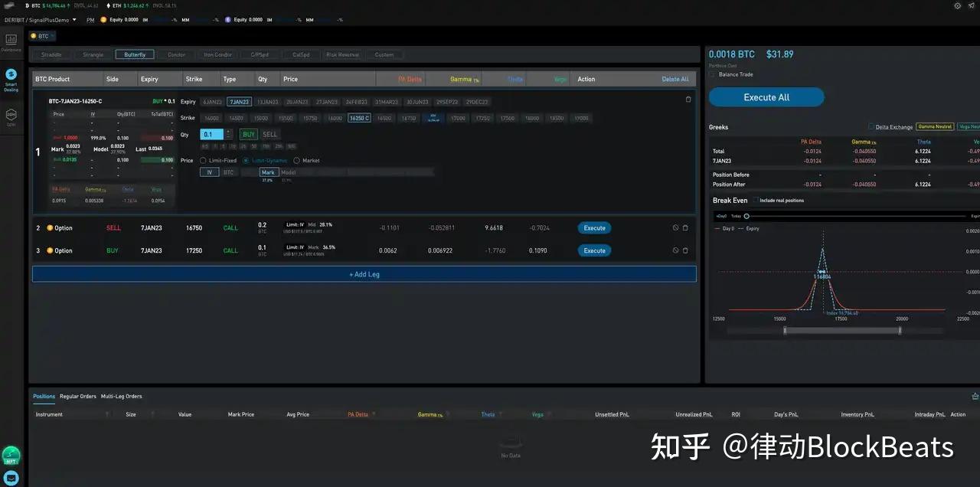Viewport: 980px width, 487px height.
Task: Switch to the Regular Orders tab
Action: point(78,397)
